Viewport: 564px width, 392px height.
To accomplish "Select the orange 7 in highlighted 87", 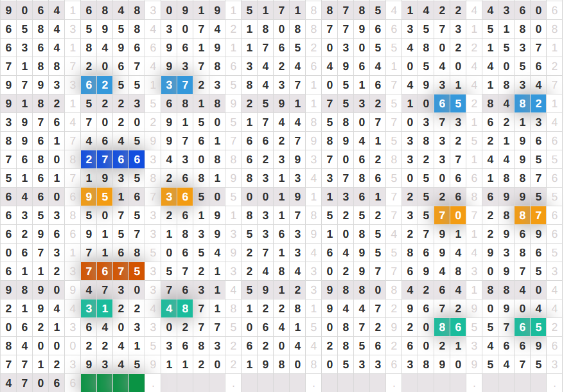I will [538, 216].
